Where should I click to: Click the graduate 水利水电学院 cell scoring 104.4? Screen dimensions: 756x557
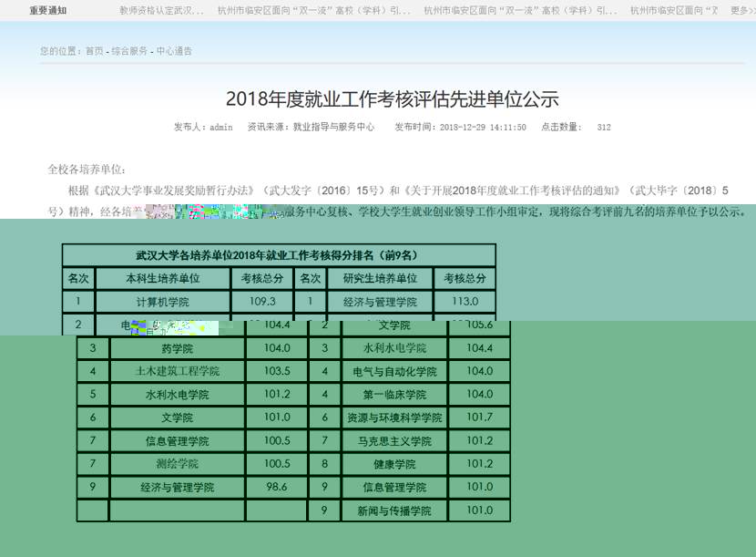tap(394, 348)
